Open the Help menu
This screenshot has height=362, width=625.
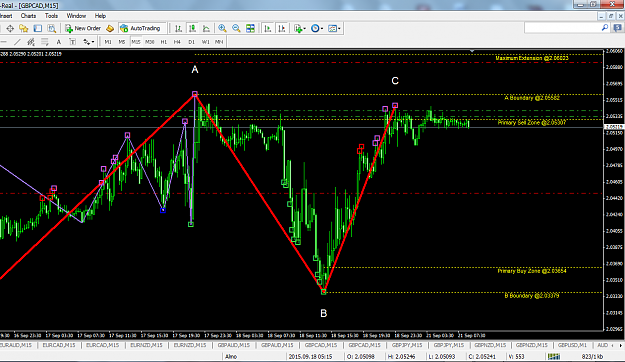[x=100, y=16]
